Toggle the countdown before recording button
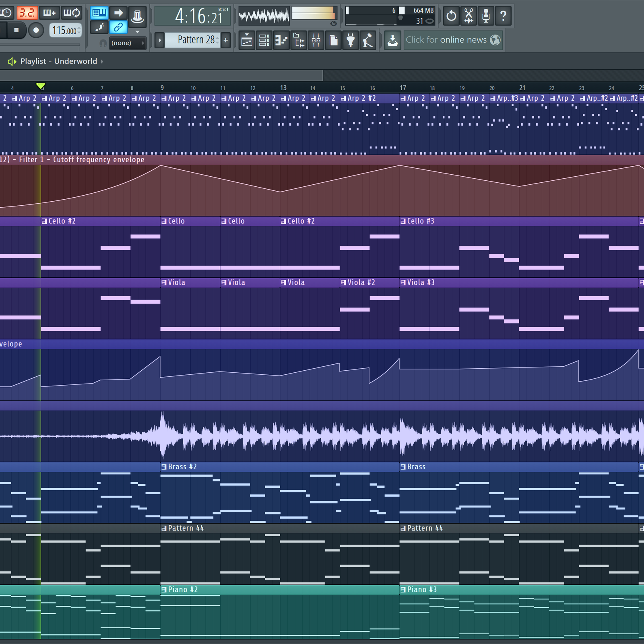Image resolution: width=644 pixels, height=644 pixels. [6, 13]
